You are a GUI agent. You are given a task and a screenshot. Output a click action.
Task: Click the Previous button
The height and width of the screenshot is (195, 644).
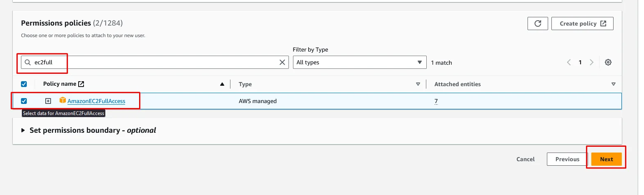567,159
